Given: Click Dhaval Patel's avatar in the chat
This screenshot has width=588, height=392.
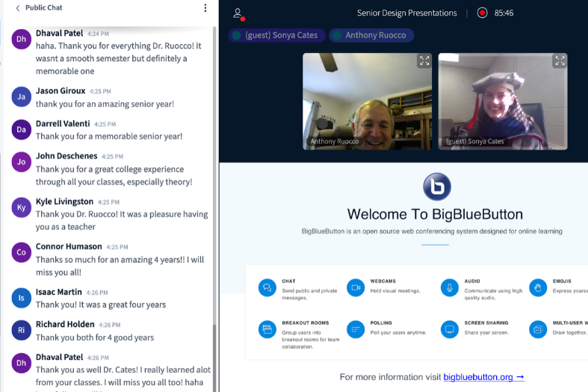Looking at the screenshot, I should [22, 39].
